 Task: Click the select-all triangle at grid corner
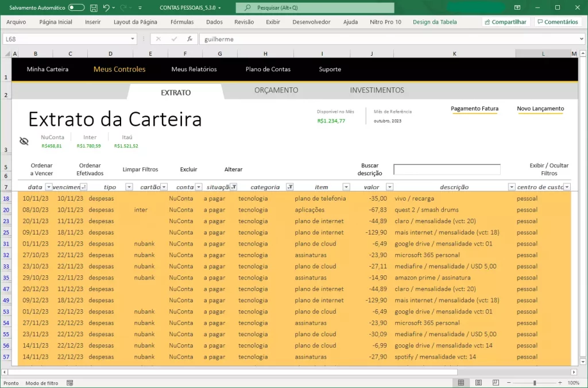(x=7, y=53)
